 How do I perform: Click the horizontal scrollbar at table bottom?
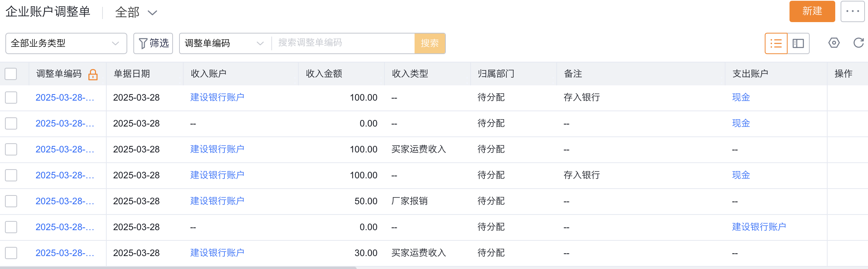tap(178, 267)
